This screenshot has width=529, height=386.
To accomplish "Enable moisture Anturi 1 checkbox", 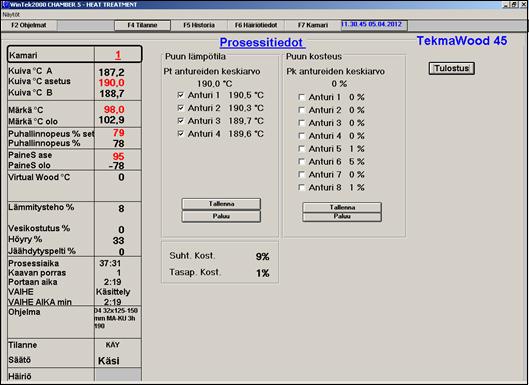I will click(x=302, y=97).
